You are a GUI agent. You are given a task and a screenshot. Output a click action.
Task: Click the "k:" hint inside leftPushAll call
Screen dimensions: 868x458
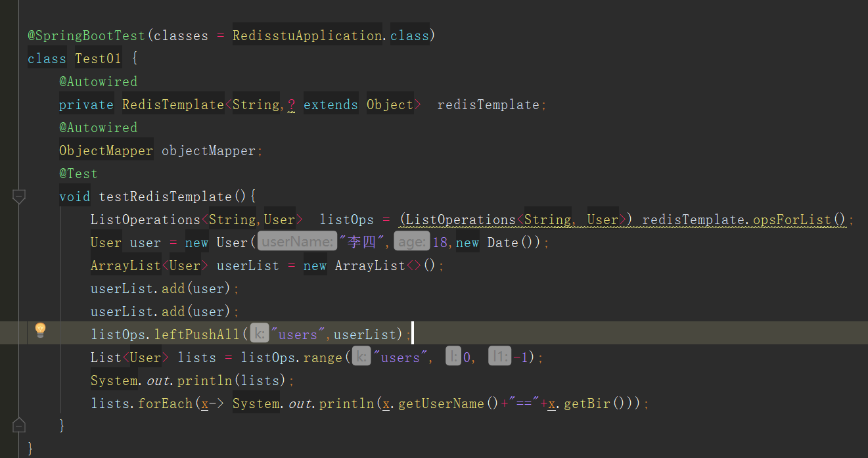[x=259, y=333]
